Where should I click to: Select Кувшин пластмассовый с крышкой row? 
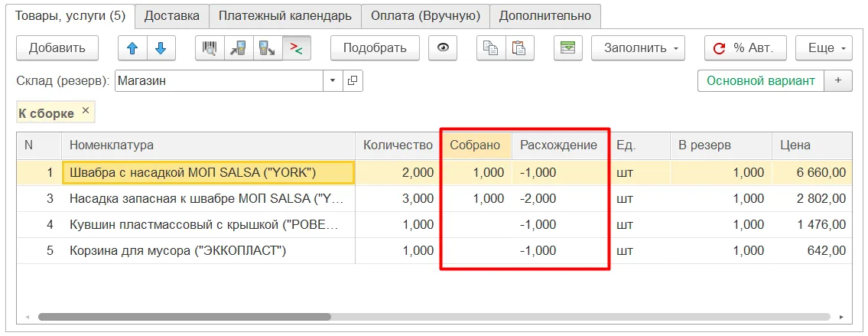pos(434,224)
